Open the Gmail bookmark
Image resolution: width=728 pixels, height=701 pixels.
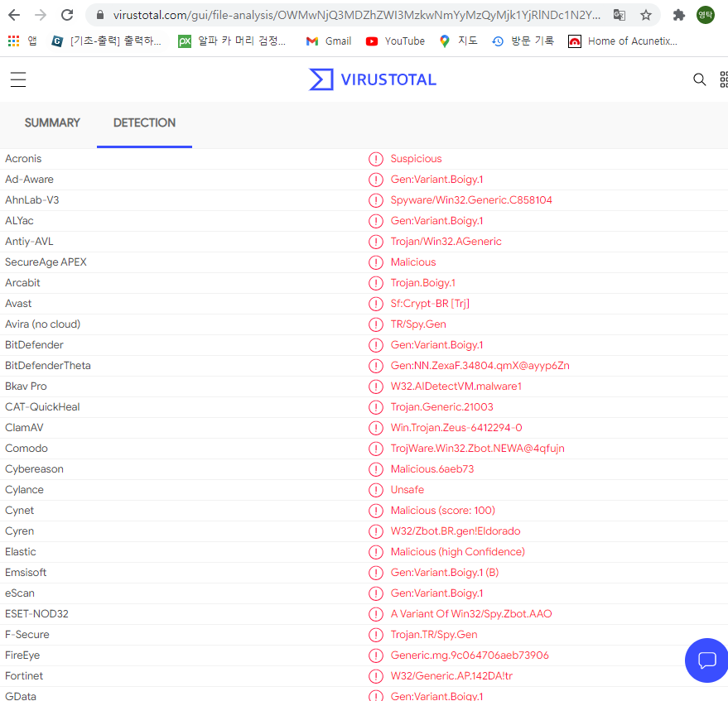pyautogui.click(x=329, y=41)
